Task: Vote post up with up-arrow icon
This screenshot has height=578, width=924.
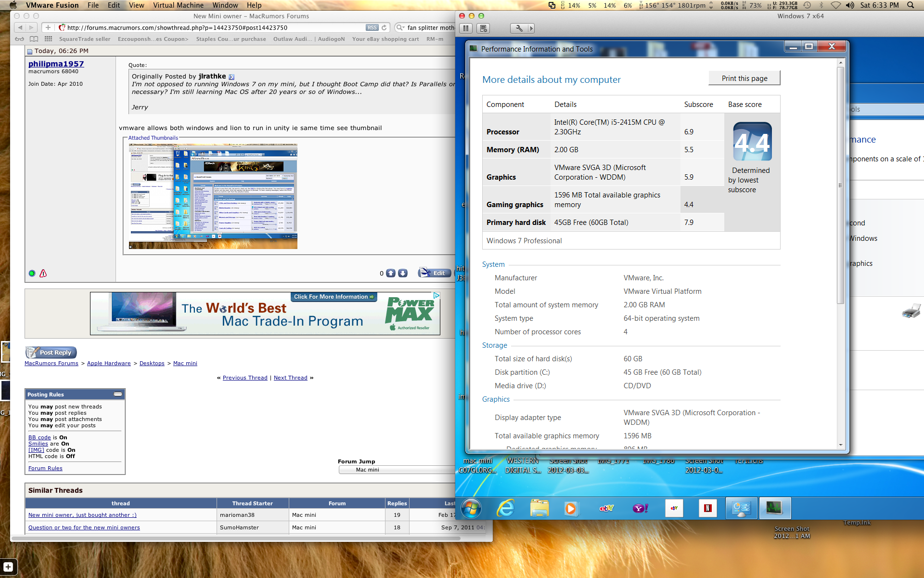Action: pyautogui.click(x=391, y=273)
